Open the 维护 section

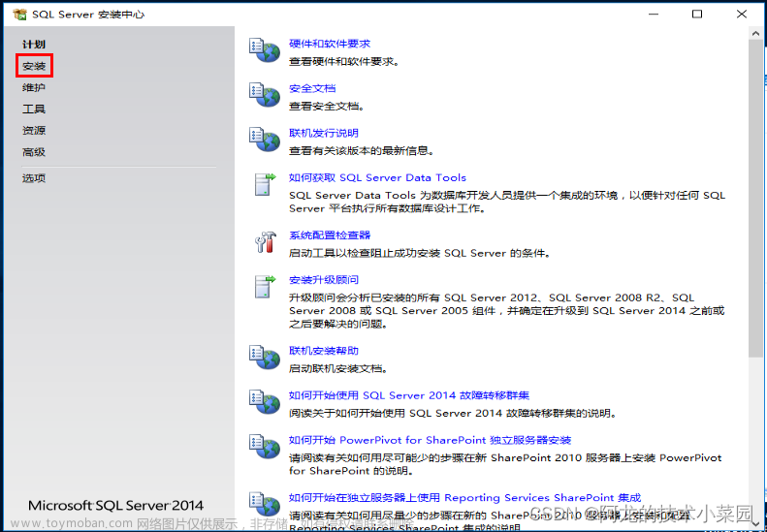tap(34, 87)
